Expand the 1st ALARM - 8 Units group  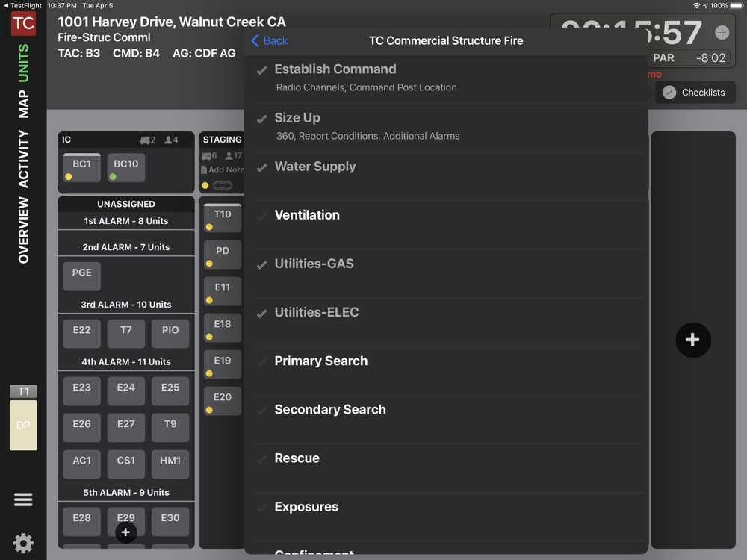(x=125, y=221)
